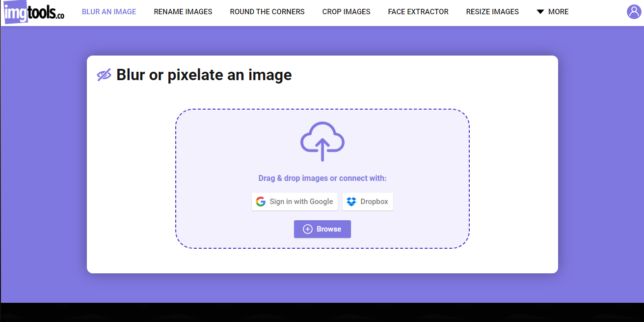Go to Rename Images tool
The height and width of the screenshot is (322, 644).
pos(183,12)
